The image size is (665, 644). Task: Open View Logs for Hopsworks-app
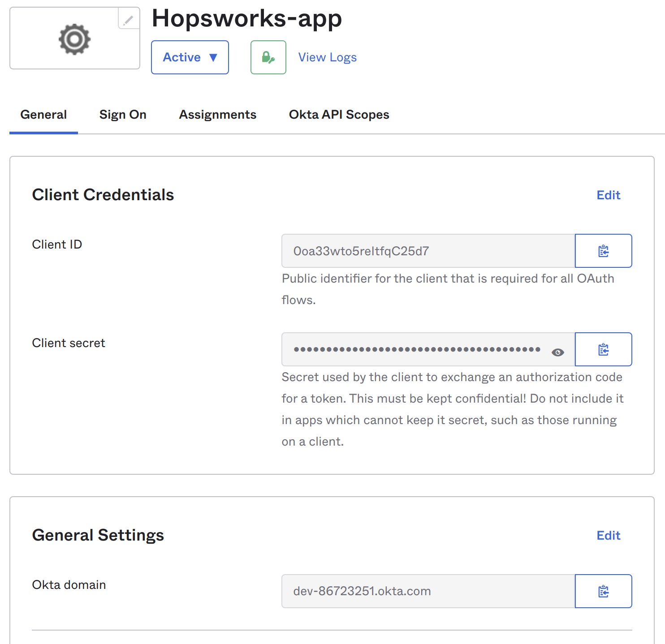327,57
